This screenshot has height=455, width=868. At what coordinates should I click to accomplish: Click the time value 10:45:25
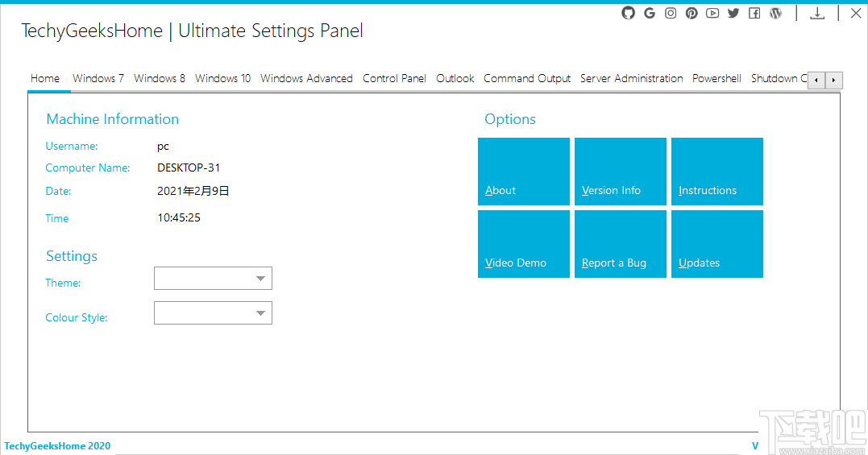[x=179, y=217]
